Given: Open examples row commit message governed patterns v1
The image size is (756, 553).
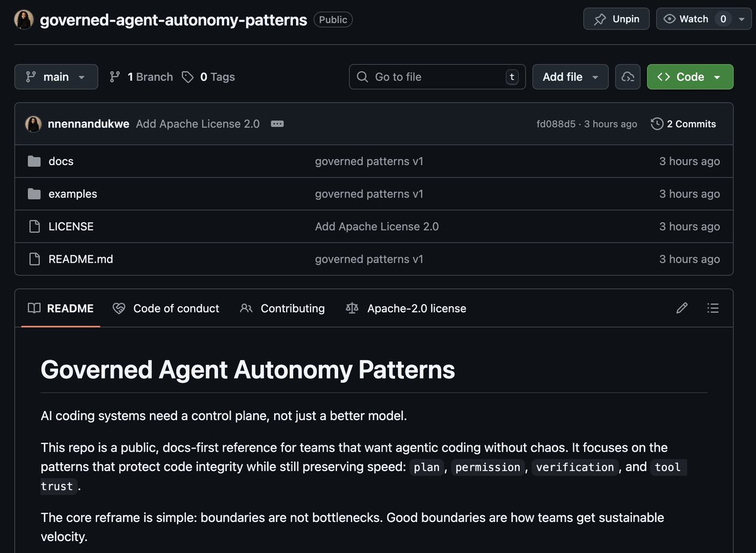Looking at the screenshot, I should [369, 194].
